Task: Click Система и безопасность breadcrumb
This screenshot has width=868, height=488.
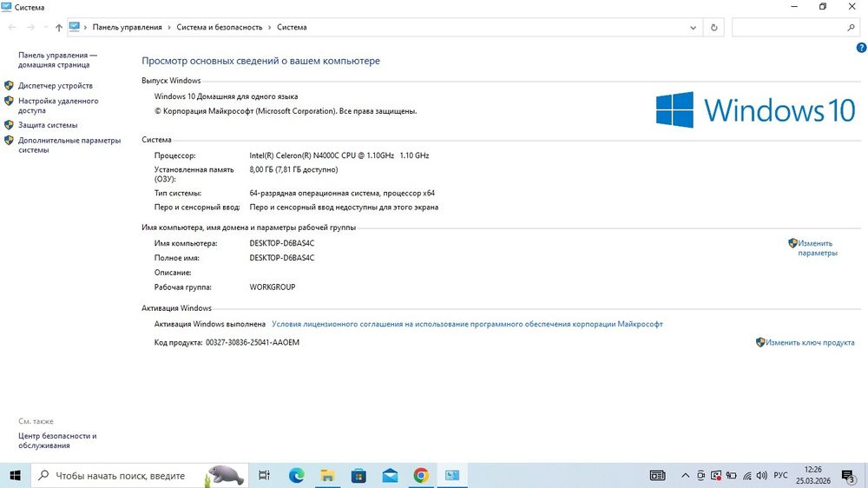Action: tap(220, 27)
